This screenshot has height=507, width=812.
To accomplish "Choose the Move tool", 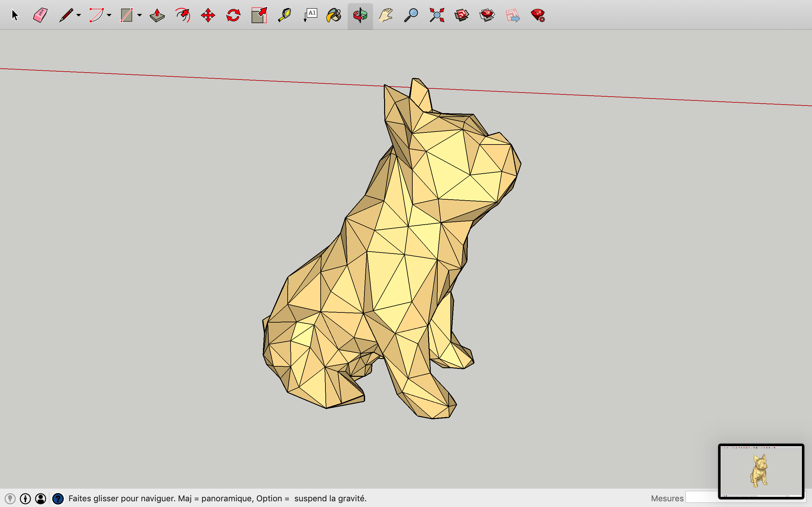I will click(x=208, y=15).
